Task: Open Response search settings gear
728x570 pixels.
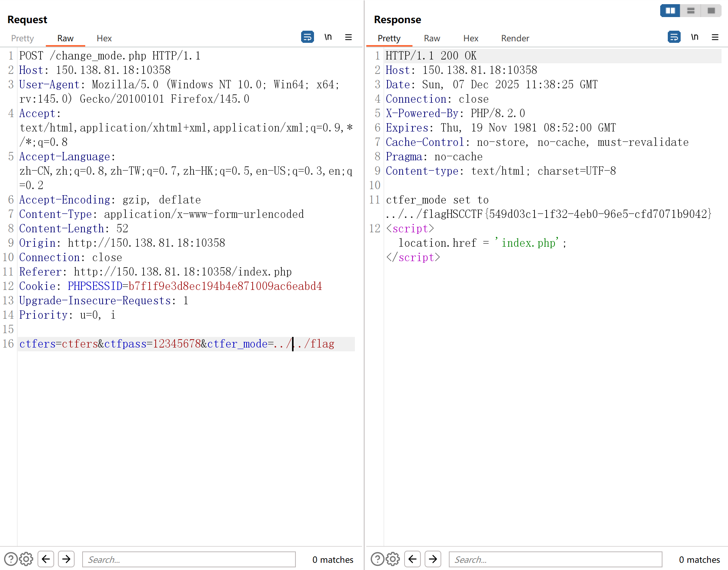Action: coord(393,559)
